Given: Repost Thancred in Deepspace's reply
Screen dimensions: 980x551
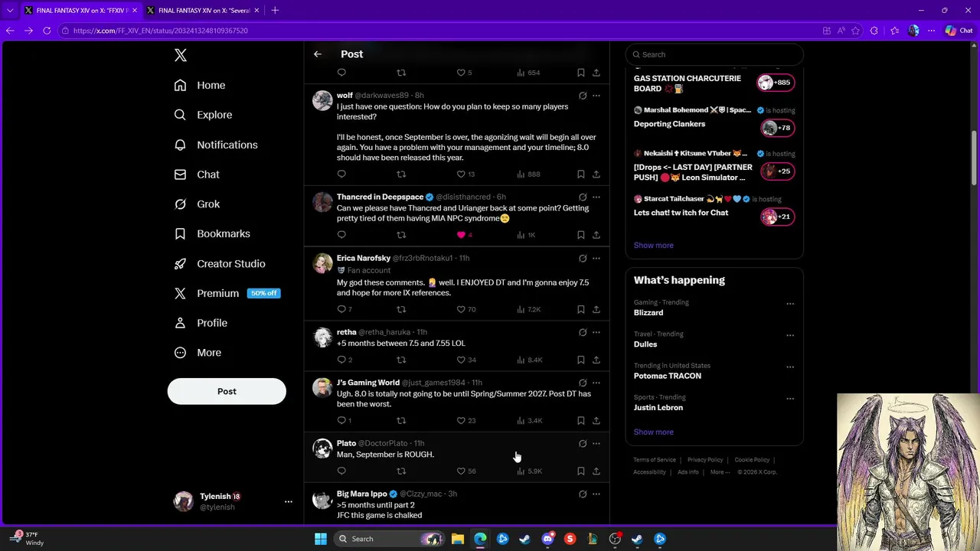Looking at the screenshot, I should pyautogui.click(x=401, y=235).
